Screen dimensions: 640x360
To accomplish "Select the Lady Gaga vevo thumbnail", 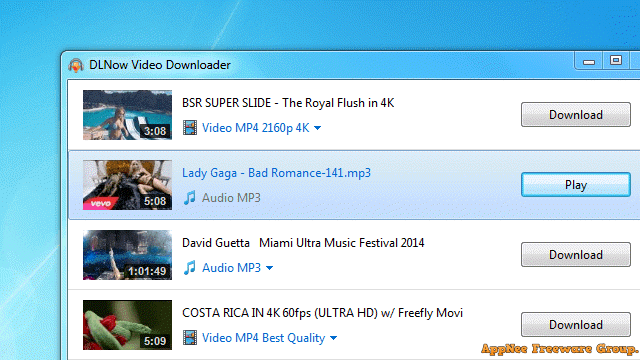I will pyautogui.click(x=127, y=185).
